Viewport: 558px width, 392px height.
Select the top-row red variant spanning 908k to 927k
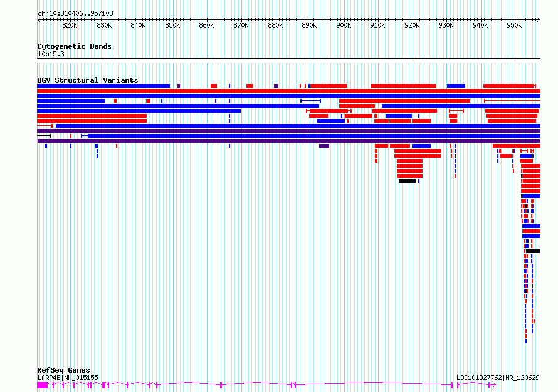(404, 86)
